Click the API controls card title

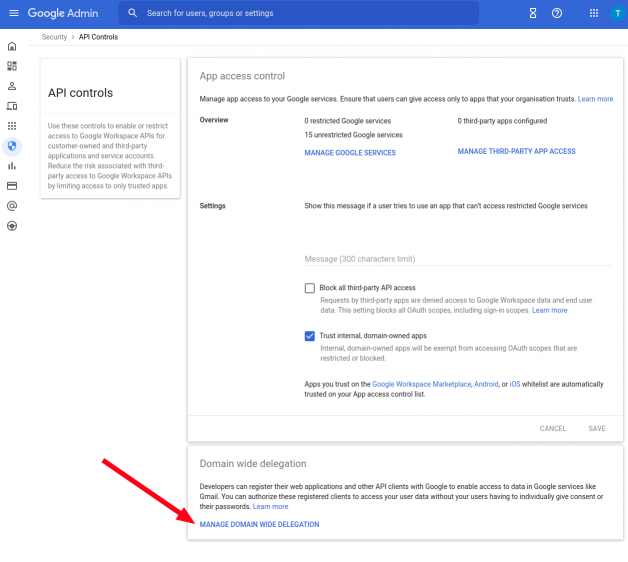(x=81, y=93)
